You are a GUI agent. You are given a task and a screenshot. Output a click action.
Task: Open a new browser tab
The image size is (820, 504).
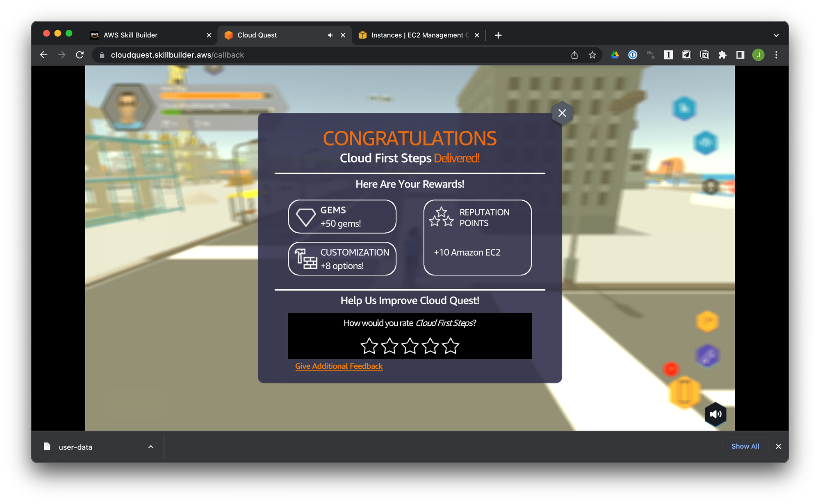[x=498, y=35]
